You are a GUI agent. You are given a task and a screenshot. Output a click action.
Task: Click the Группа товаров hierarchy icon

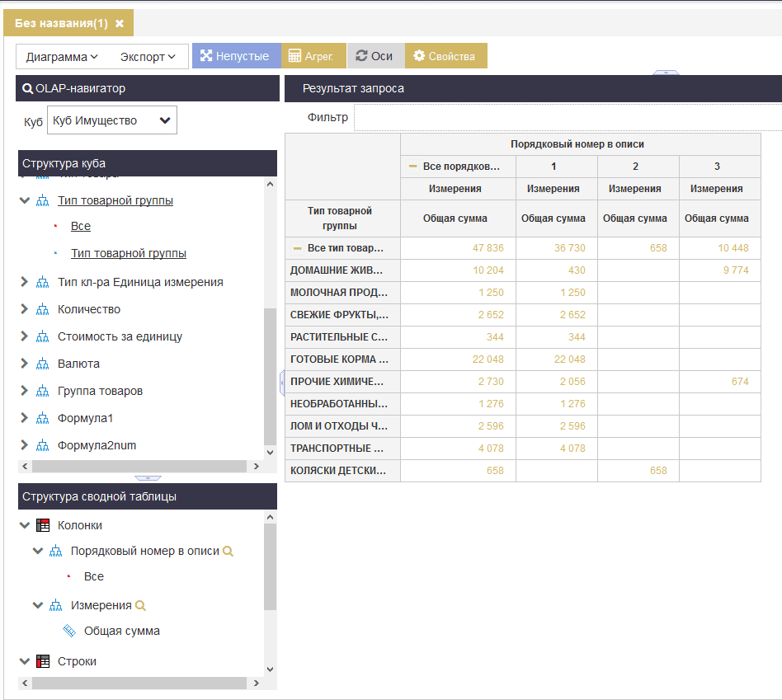tap(43, 392)
